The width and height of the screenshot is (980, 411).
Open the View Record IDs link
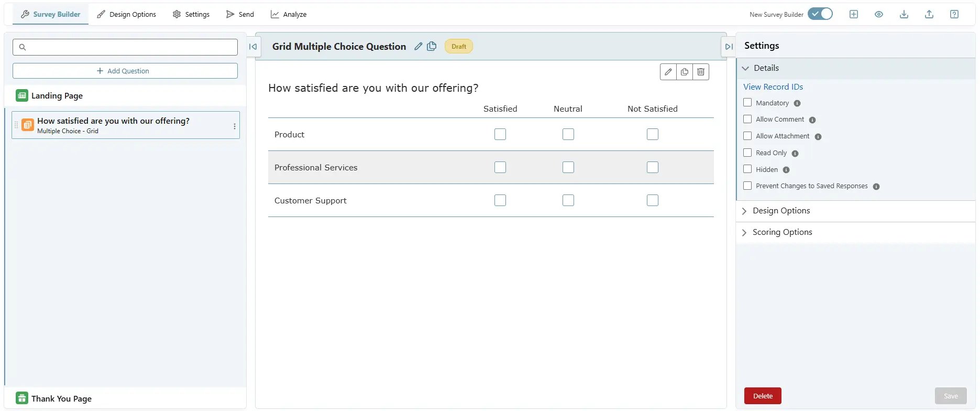(x=773, y=87)
